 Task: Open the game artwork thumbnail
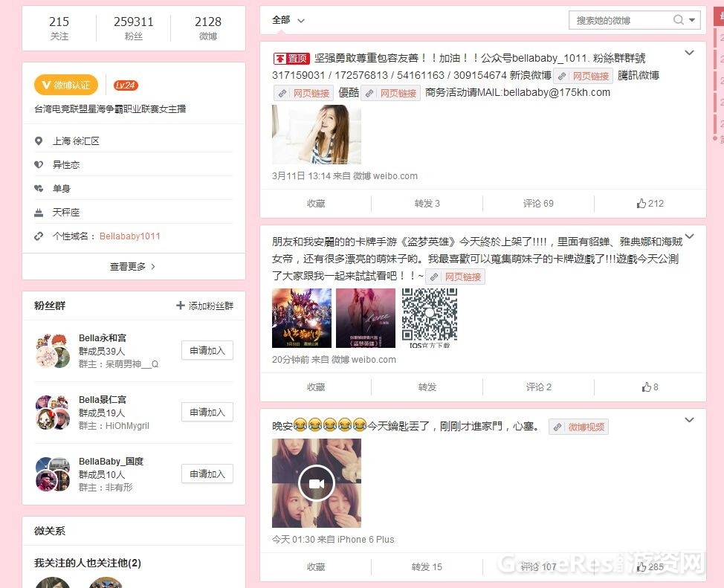click(302, 318)
